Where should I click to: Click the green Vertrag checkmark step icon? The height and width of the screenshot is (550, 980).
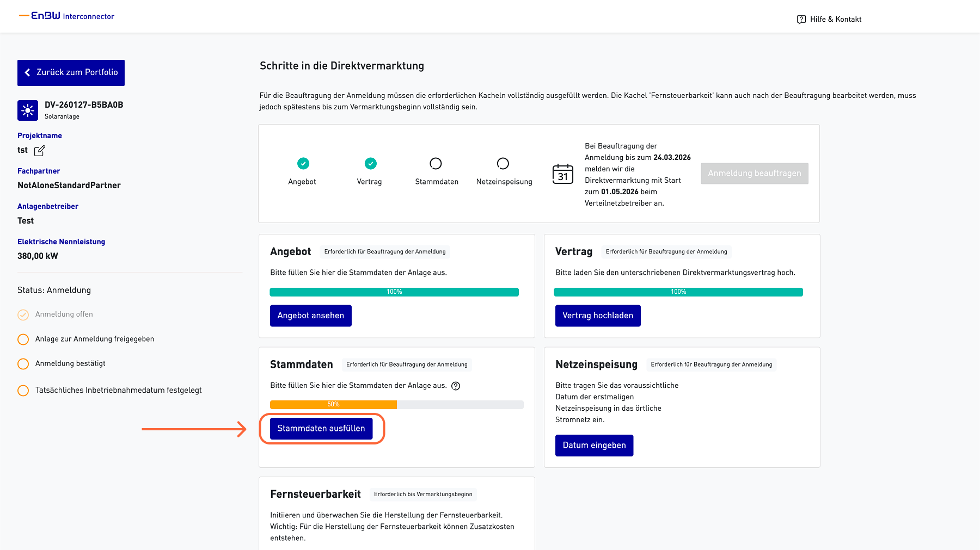tap(370, 163)
